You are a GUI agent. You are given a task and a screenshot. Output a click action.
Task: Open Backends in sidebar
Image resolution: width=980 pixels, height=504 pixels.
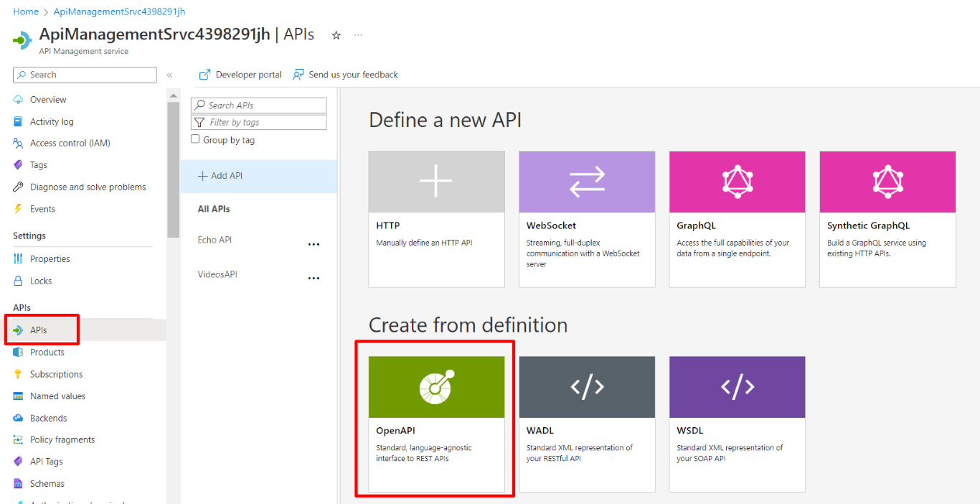pos(48,418)
